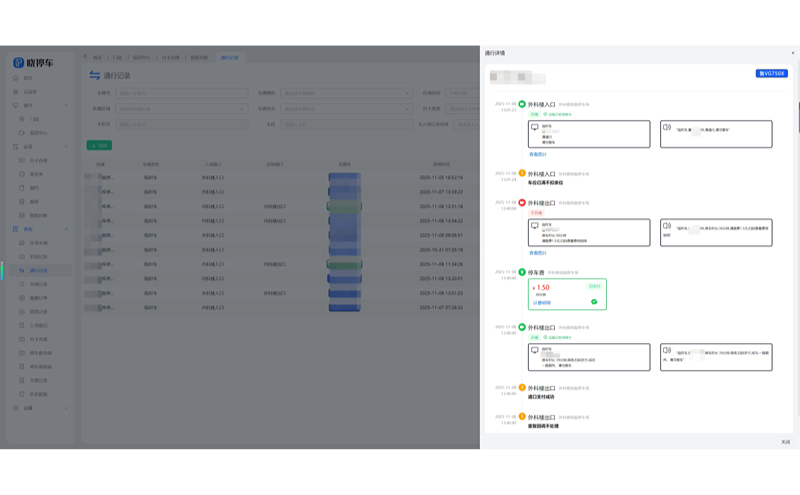Click the orange icon of the 支付成功 event
This screenshot has height=495, width=800.
(x=522, y=387)
